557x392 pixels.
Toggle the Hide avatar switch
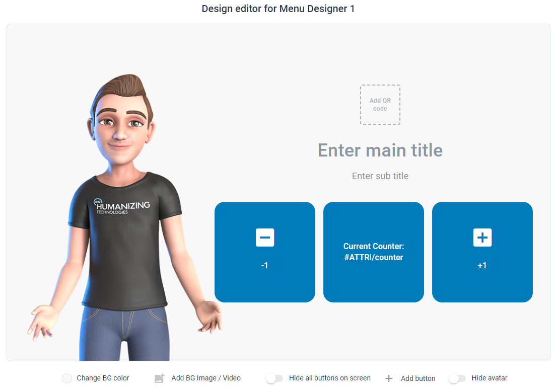457,378
